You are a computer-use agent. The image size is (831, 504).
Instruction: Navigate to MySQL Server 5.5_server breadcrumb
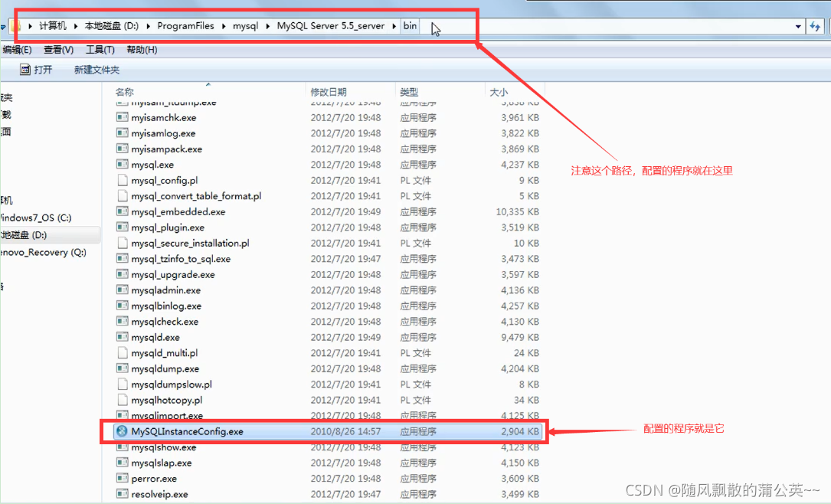tap(331, 26)
